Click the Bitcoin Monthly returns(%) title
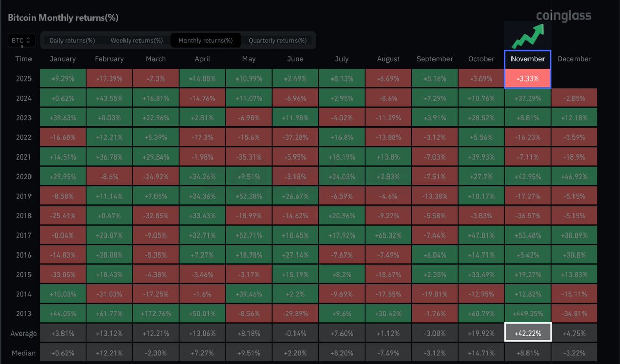 63,17
